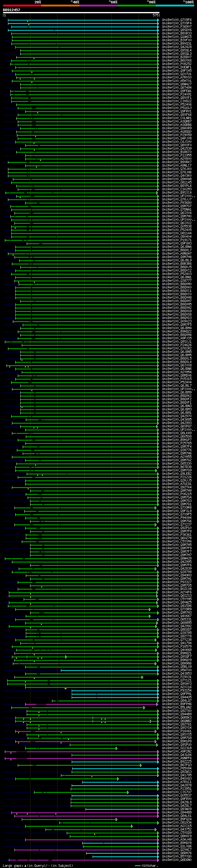Open UniRef100_P06215 entry

pyautogui.click(x=177, y=494)
